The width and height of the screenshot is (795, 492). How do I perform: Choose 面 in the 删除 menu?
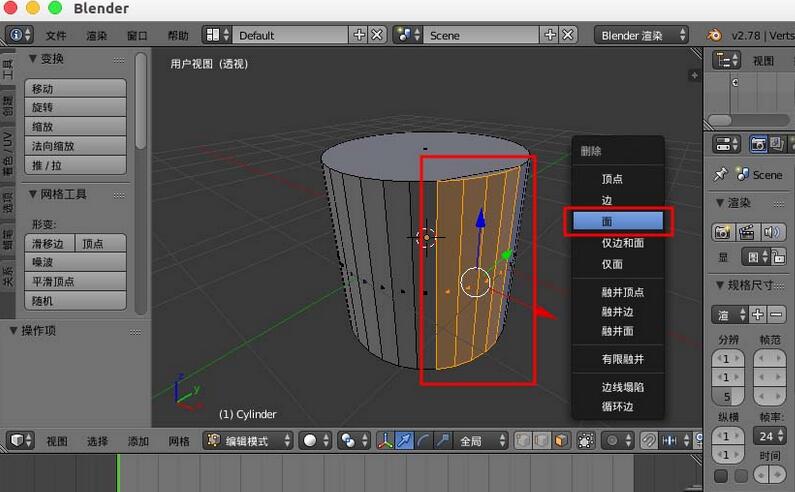pyautogui.click(x=618, y=221)
